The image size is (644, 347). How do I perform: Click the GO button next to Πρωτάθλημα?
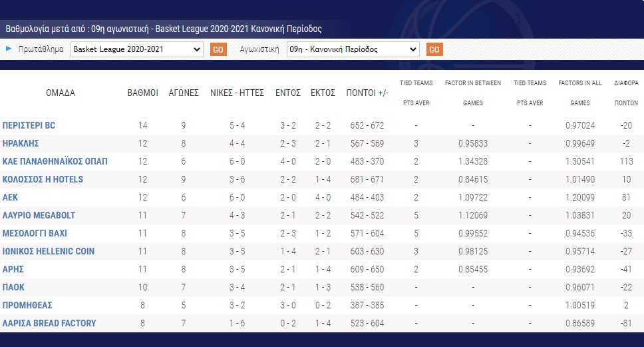point(218,50)
